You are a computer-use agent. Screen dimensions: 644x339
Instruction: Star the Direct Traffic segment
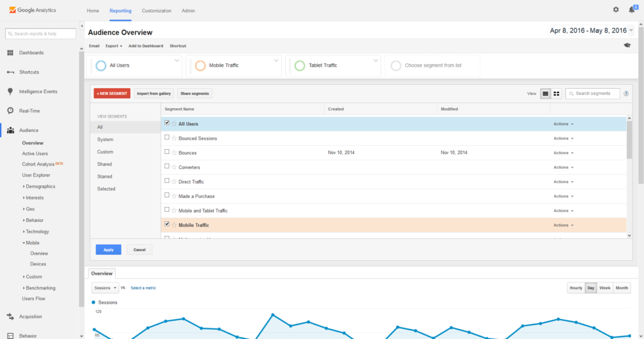(x=174, y=182)
